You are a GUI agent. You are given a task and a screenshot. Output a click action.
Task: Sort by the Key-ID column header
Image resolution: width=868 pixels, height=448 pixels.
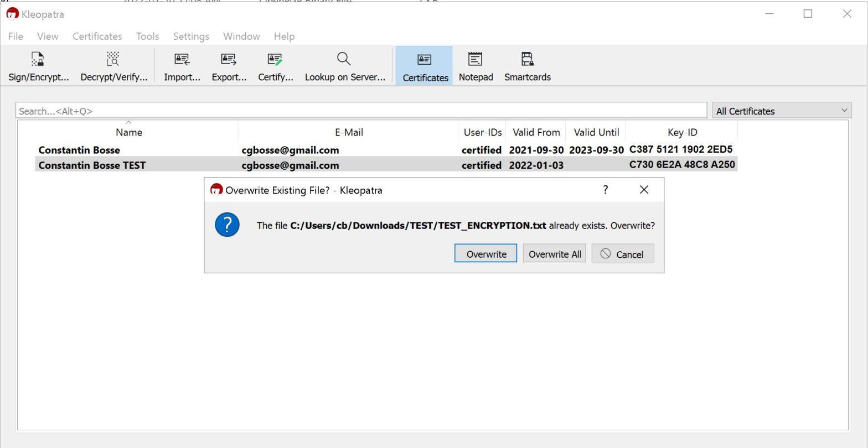682,132
